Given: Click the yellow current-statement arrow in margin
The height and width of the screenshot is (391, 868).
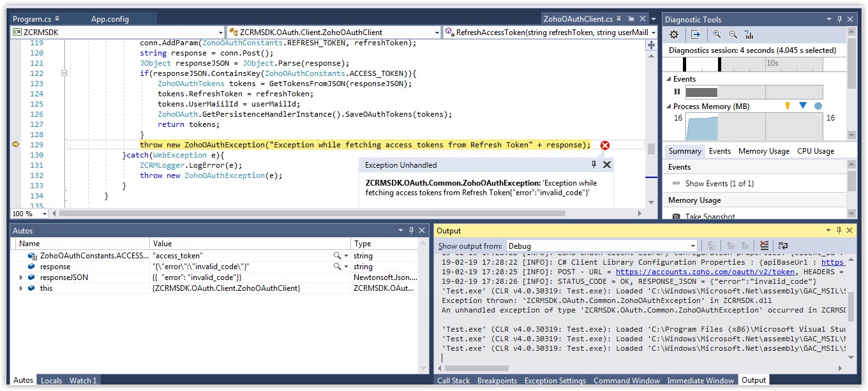Looking at the screenshot, I should [x=16, y=145].
